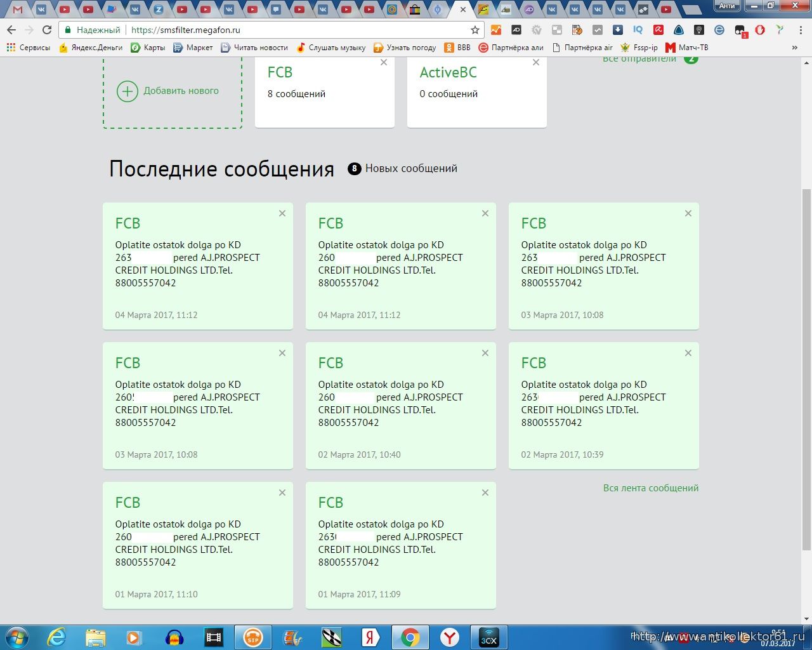Open the Yandex Я taskbar icon
Viewport: 812px width, 650px height.
[x=371, y=637]
